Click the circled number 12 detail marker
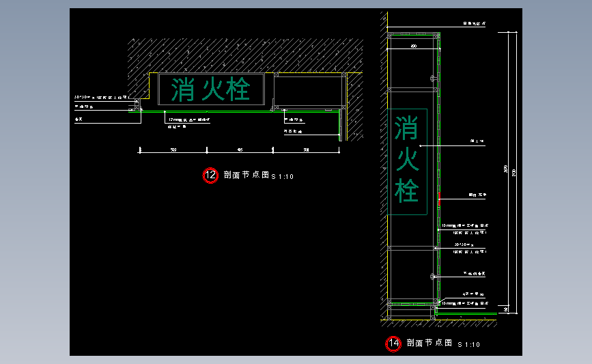Viewport: 592px width, 364px height. coord(210,176)
